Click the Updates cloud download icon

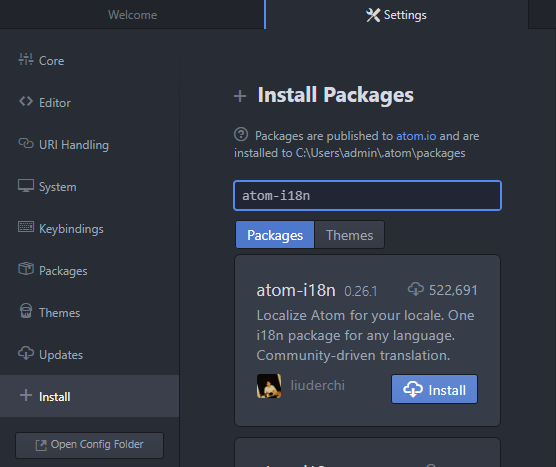pos(26,353)
